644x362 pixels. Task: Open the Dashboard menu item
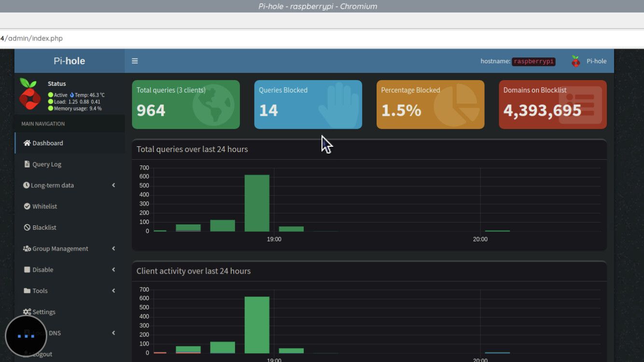tap(70, 143)
